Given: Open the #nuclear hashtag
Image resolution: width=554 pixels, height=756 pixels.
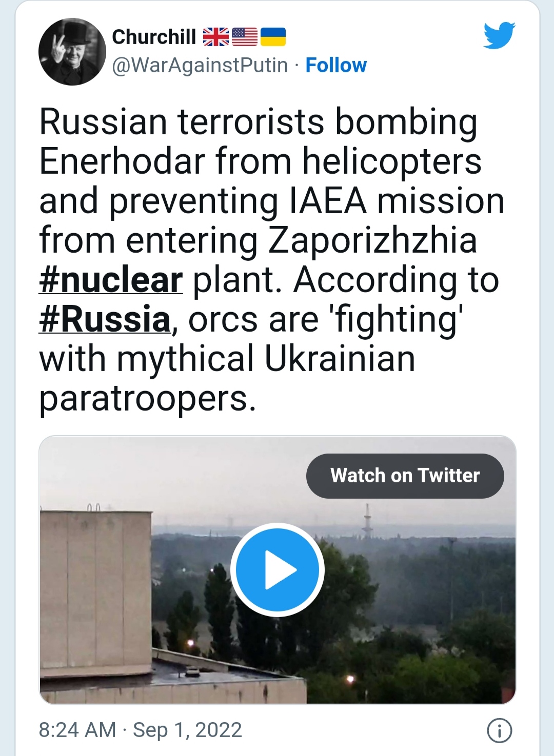Looking at the screenshot, I should pyautogui.click(x=111, y=280).
